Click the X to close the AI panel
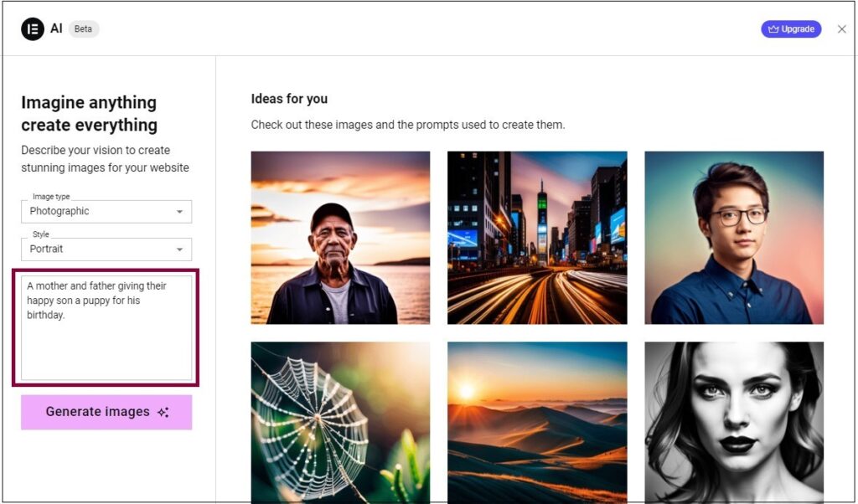The height and width of the screenshot is (504, 858). [x=842, y=28]
